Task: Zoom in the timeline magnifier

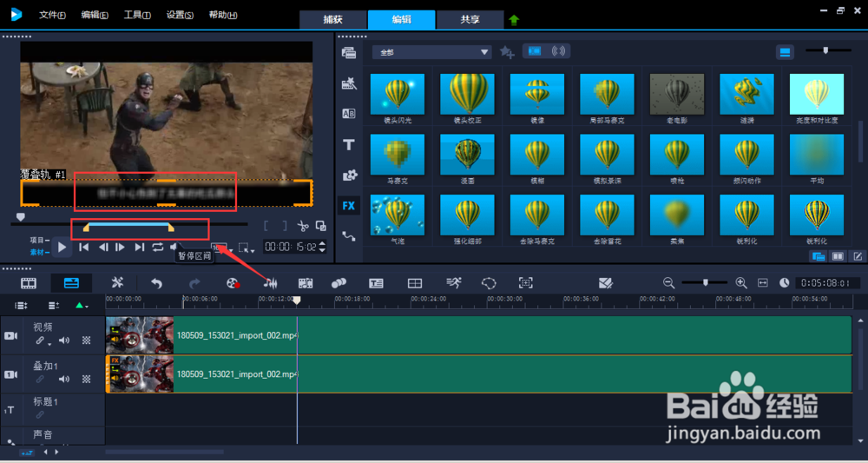Action: [741, 283]
